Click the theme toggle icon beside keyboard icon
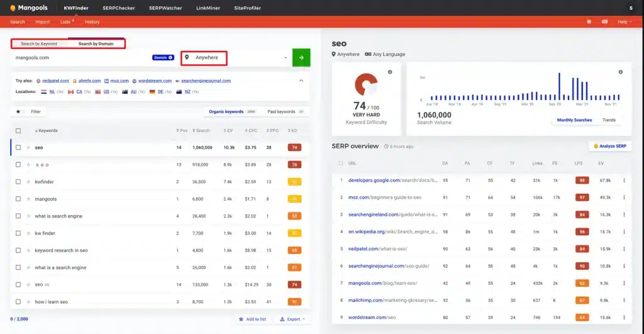The width and height of the screenshot is (644, 334). point(589,21)
